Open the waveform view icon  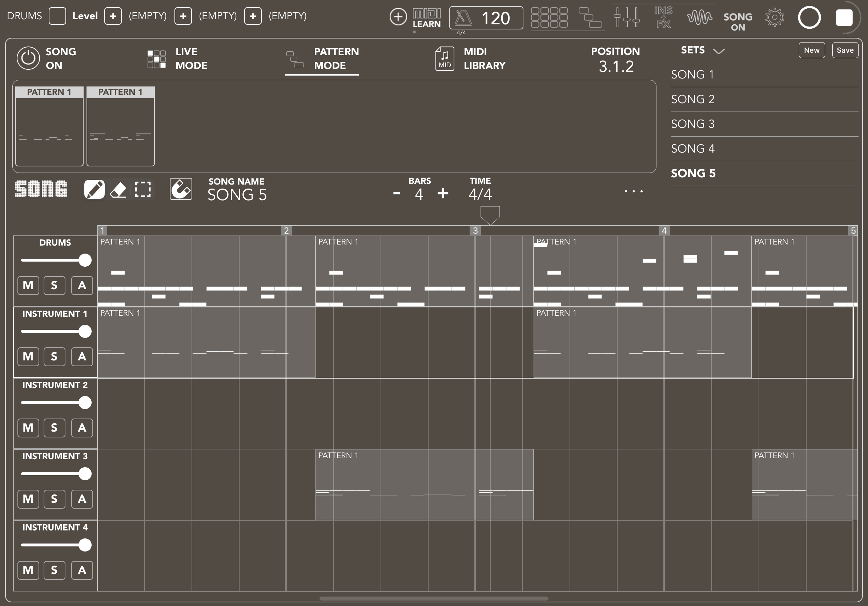click(x=699, y=17)
